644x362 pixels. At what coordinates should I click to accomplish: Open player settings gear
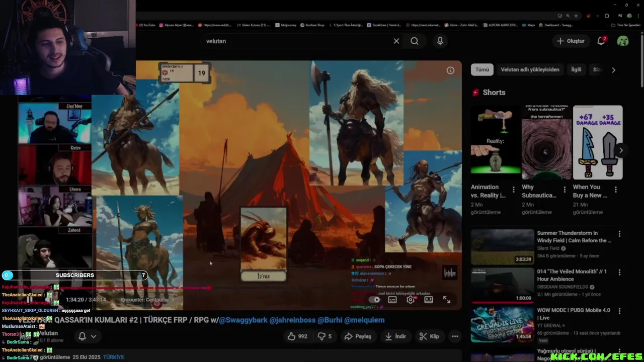[411, 300]
